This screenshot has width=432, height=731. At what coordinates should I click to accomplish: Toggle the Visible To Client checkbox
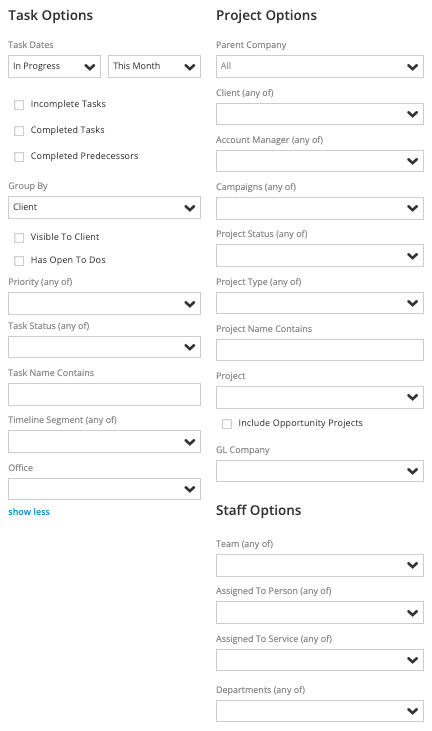(x=19, y=238)
